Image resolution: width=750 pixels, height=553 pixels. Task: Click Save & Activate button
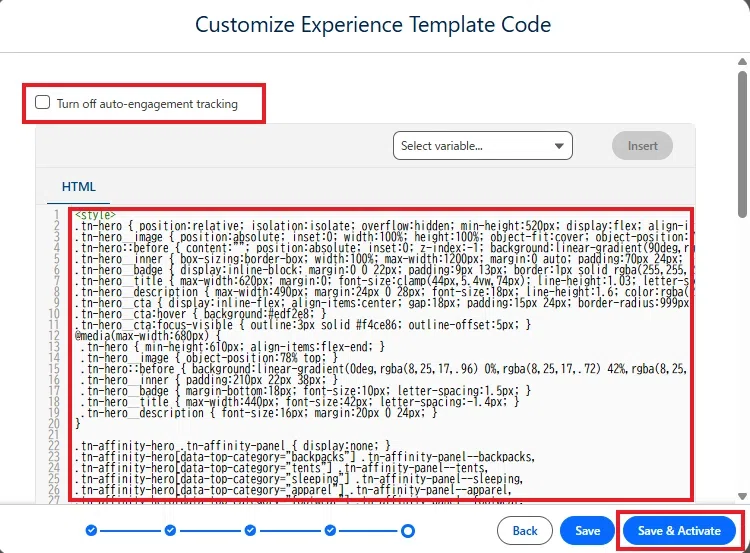679,531
